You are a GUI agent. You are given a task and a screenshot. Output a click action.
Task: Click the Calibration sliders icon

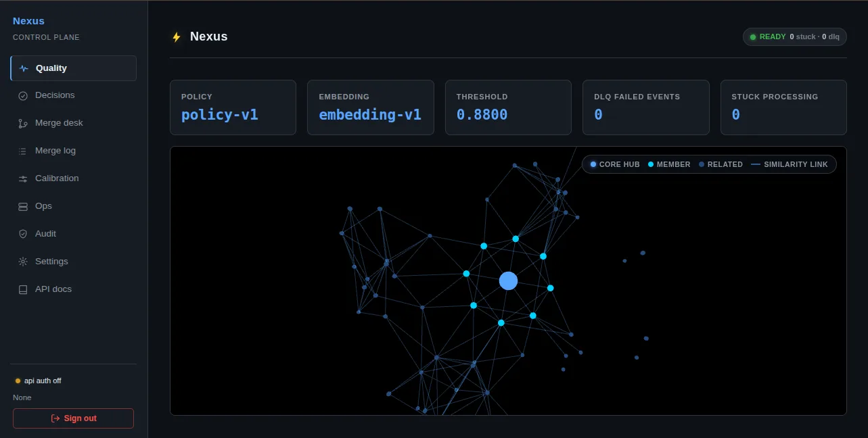point(23,179)
